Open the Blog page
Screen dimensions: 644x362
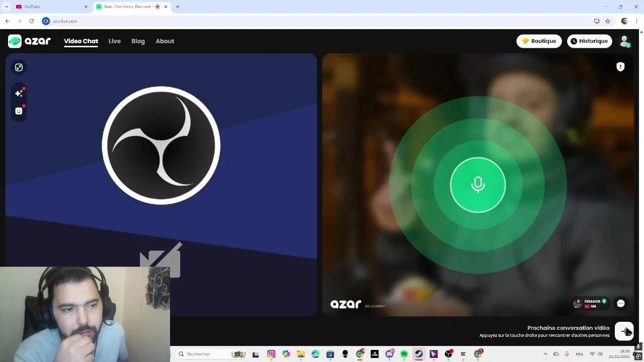click(x=138, y=41)
